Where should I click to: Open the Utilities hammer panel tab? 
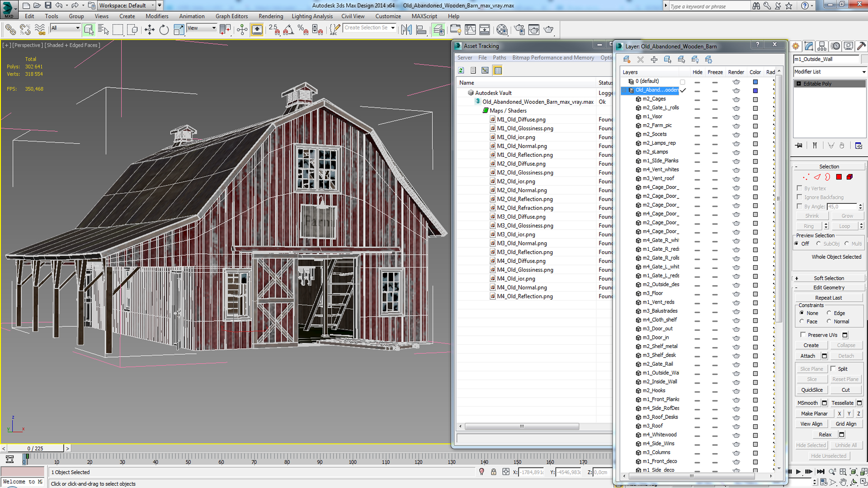(862, 46)
